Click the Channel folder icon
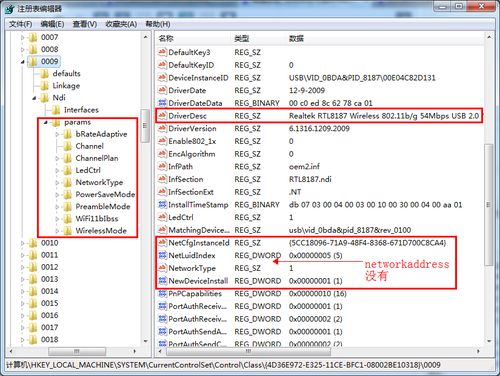This screenshot has height=376, width=500. tap(68, 146)
